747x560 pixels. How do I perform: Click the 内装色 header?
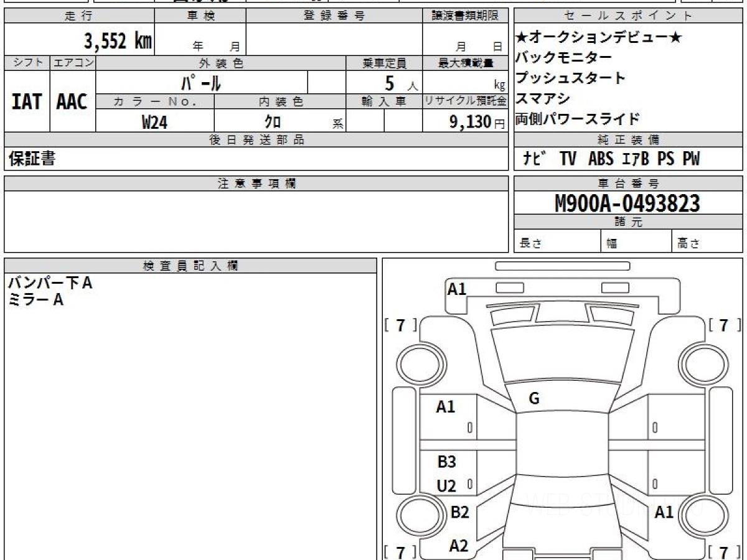point(280,101)
